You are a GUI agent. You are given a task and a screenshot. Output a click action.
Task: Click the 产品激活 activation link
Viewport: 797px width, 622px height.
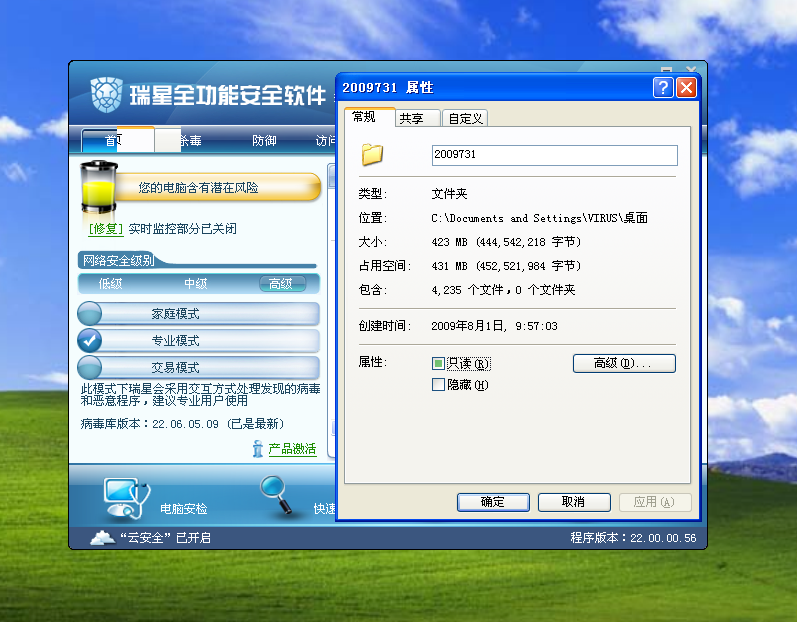pos(292,449)
